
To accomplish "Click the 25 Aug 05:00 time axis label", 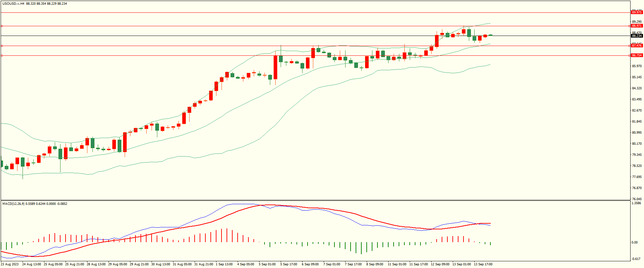I will tap(53, 264).
